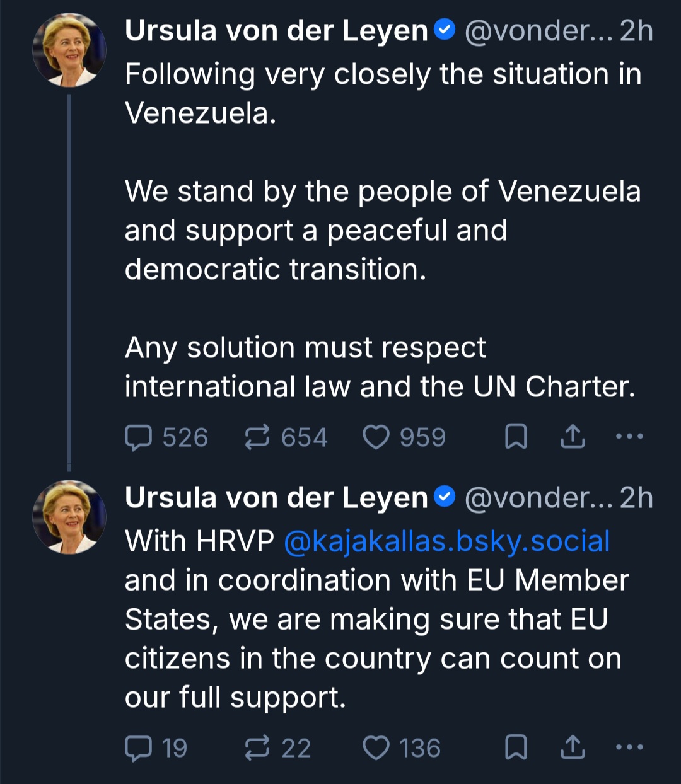Screen dimensions: 681x784
Task: Open more options for second post
Action: [629, 747]
